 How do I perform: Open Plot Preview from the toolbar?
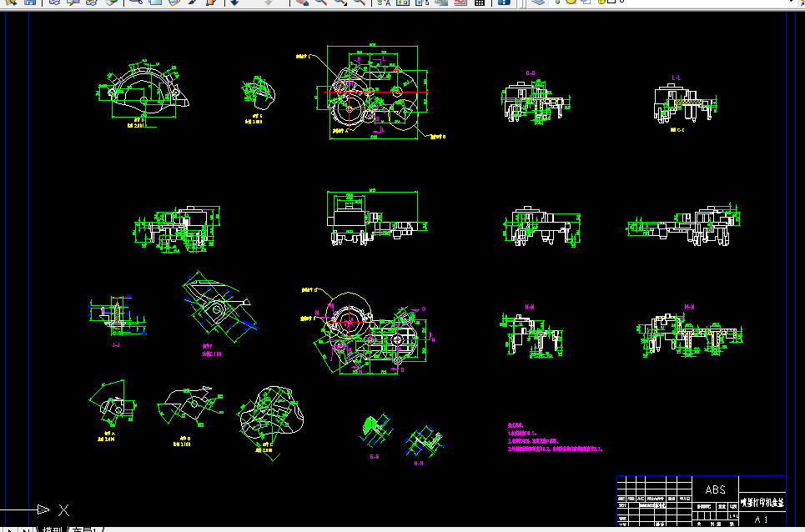(73, 2)
